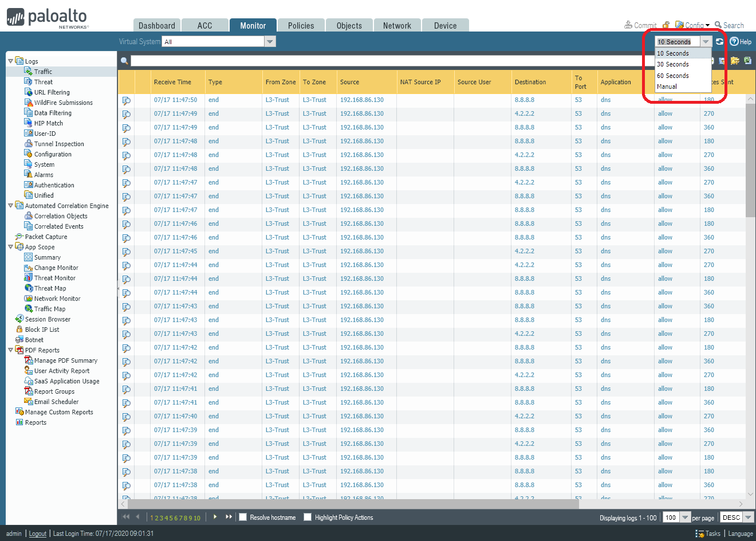Select 30 Seconds refresh interval
The height and width of the screenshot is (541, 756).
[x=683, y=64]
